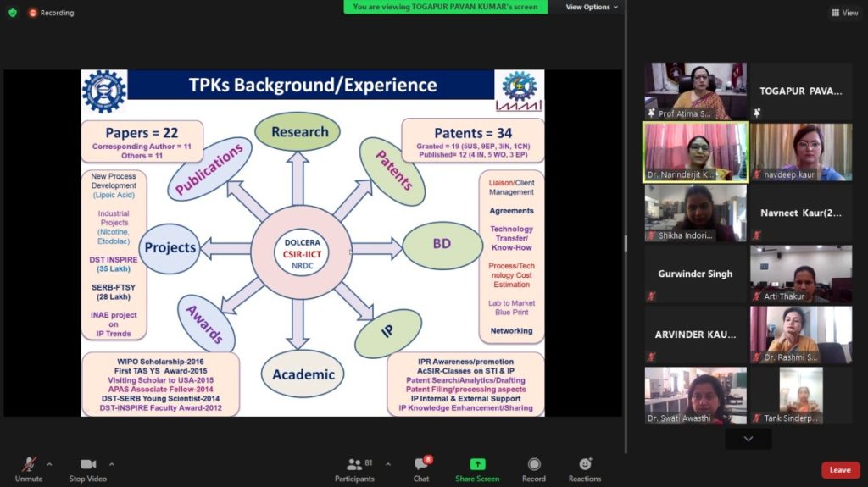Viewport: 868px width, 487px height.
Task: Click the Gurwinder Singh participant tile
Action: pyautogui.click(x=695, y=274)
